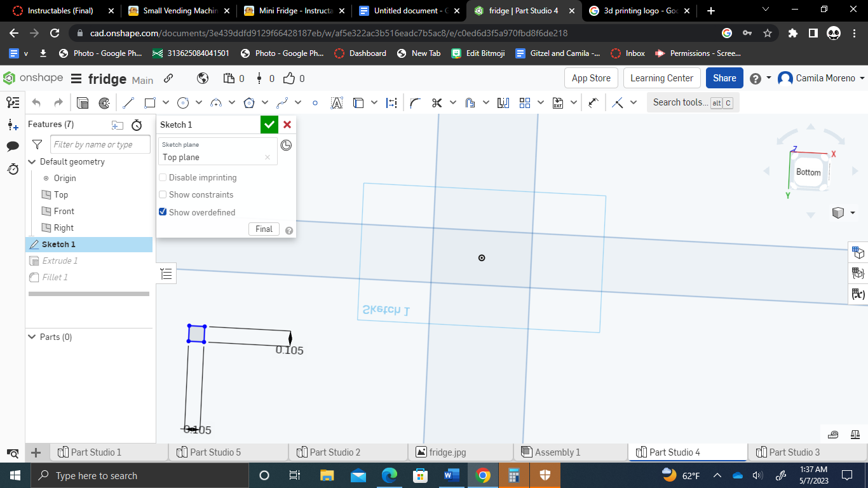Check the Show constraints option
This screenshot has height=488, width=868.
point(163,194)
